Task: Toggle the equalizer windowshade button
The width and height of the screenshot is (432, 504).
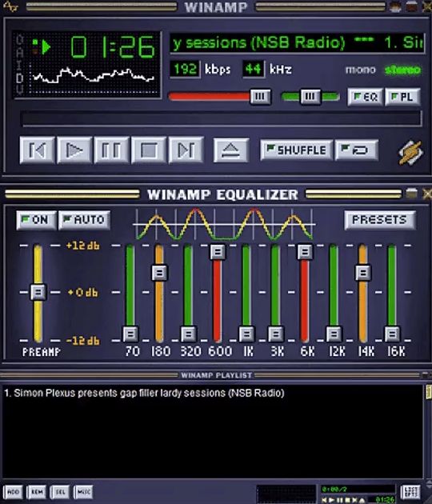Action: pyautogui.click(x=411, y=193)
